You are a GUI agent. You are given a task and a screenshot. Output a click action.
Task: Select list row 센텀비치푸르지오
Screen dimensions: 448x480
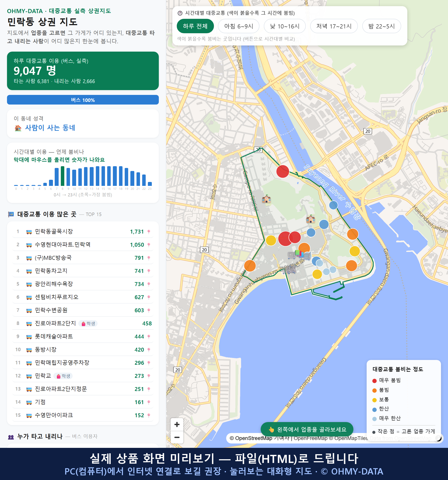point(83,297)
